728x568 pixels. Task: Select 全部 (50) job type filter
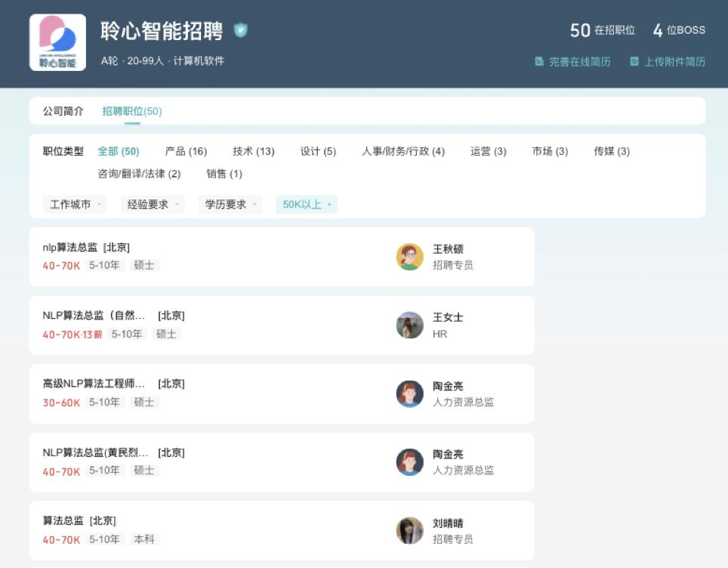click(x=119, y=151)
